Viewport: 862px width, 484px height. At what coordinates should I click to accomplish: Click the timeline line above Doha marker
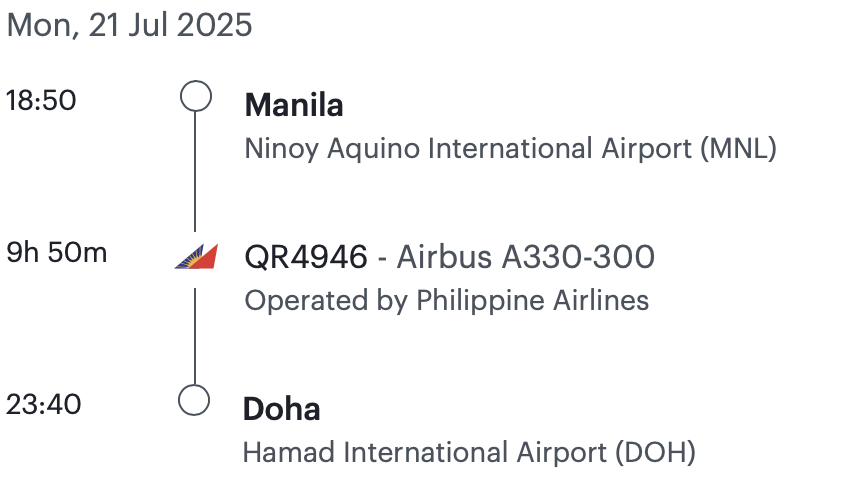tap(195, 336)
